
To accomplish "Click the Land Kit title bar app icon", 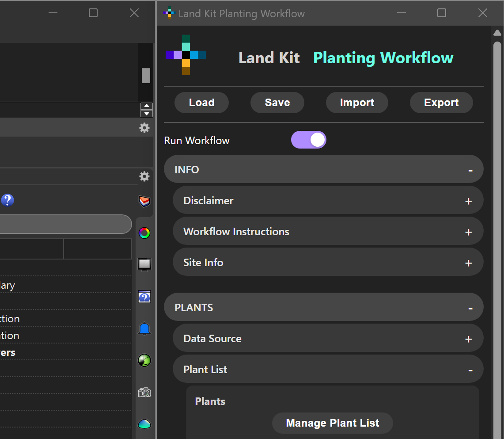I will [x=169, y=13].
